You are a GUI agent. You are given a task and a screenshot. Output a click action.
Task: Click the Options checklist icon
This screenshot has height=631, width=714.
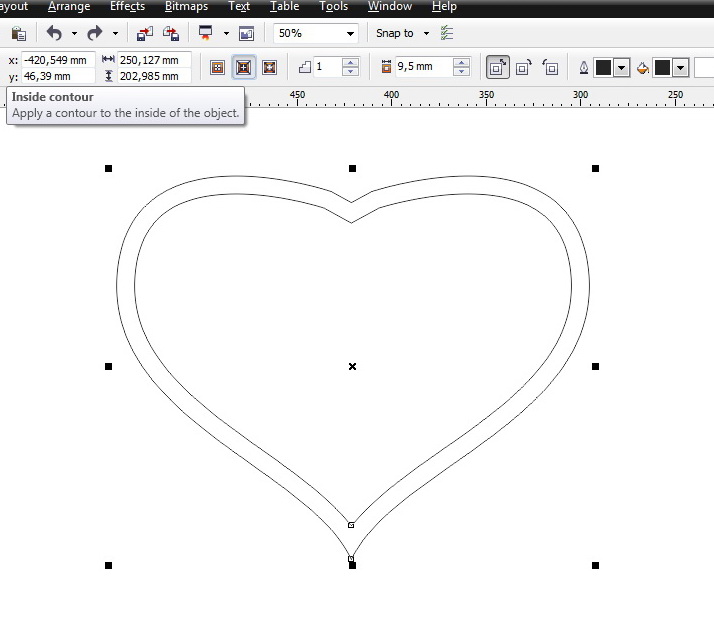[447, 33]
